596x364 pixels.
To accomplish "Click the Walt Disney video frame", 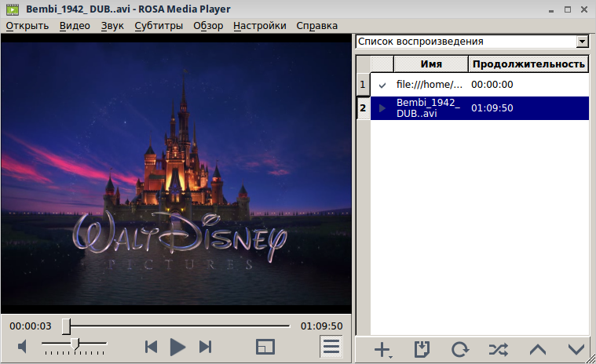I will [x=176, y=173].
